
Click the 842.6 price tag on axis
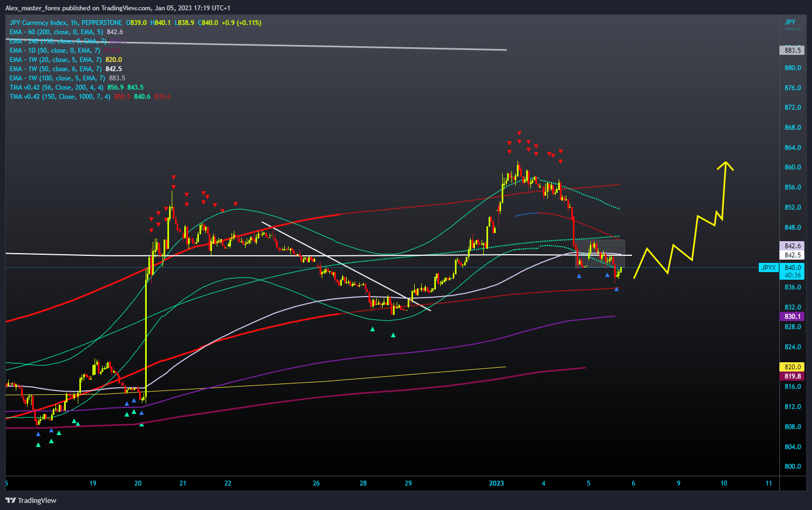(x=792, y=246)
